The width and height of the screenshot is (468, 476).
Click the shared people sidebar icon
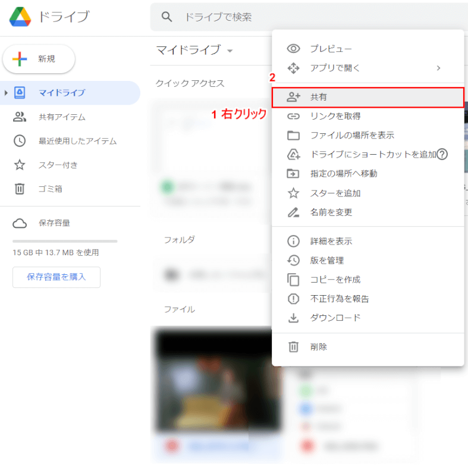pos(20,117)
